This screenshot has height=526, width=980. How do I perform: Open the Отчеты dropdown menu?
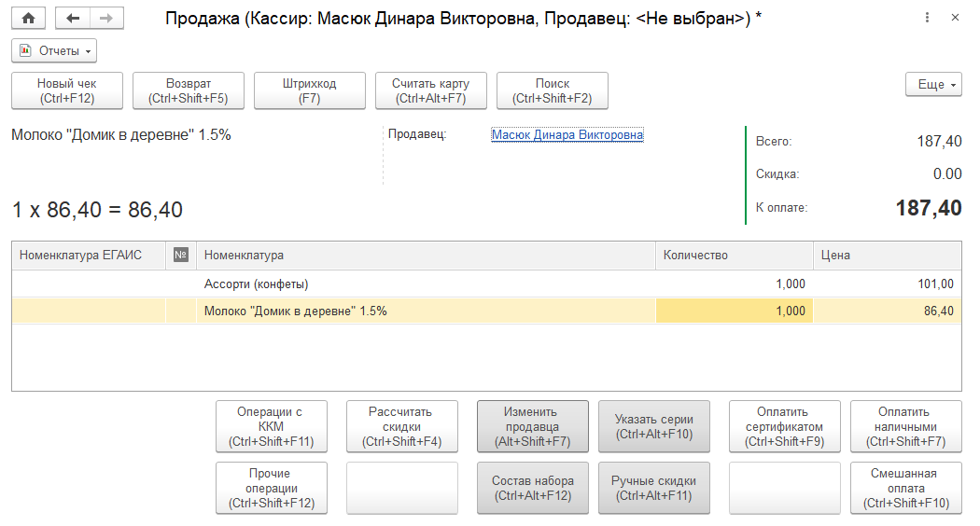pyautogui.click(x=54, y=50)
